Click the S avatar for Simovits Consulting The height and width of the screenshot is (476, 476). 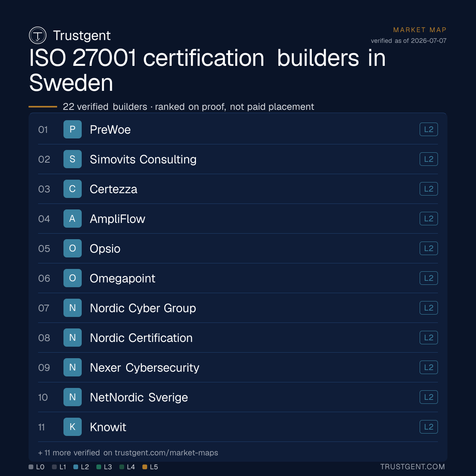point(73,159)
